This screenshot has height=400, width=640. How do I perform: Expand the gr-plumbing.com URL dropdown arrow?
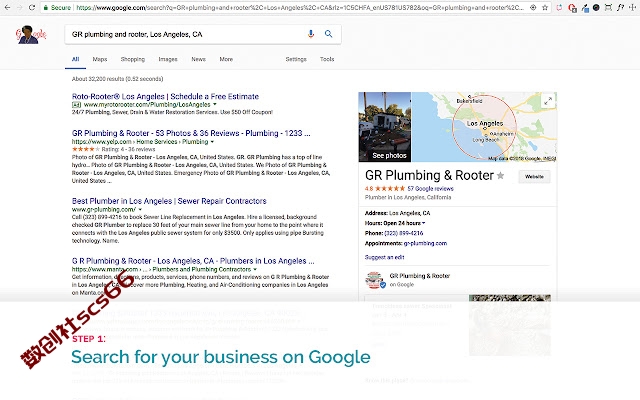tap(140, 209)
